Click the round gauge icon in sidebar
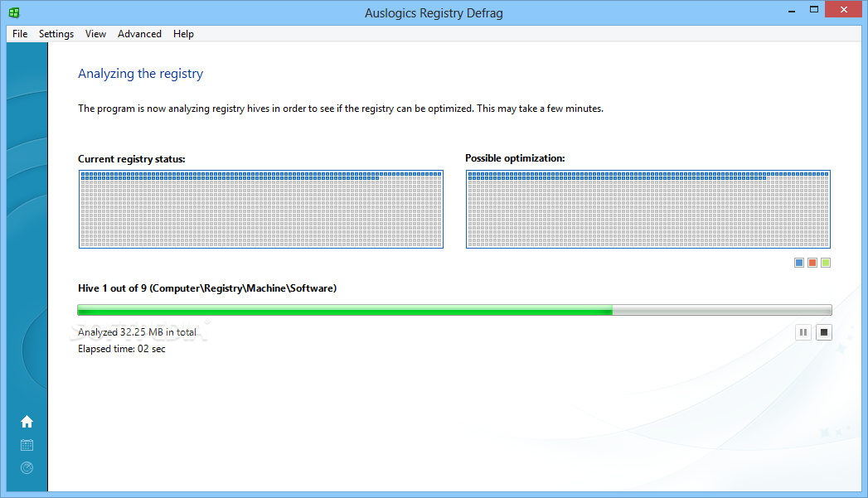This screenshot has height=498, width=868. pyautogui.click(x=27, y=468)
